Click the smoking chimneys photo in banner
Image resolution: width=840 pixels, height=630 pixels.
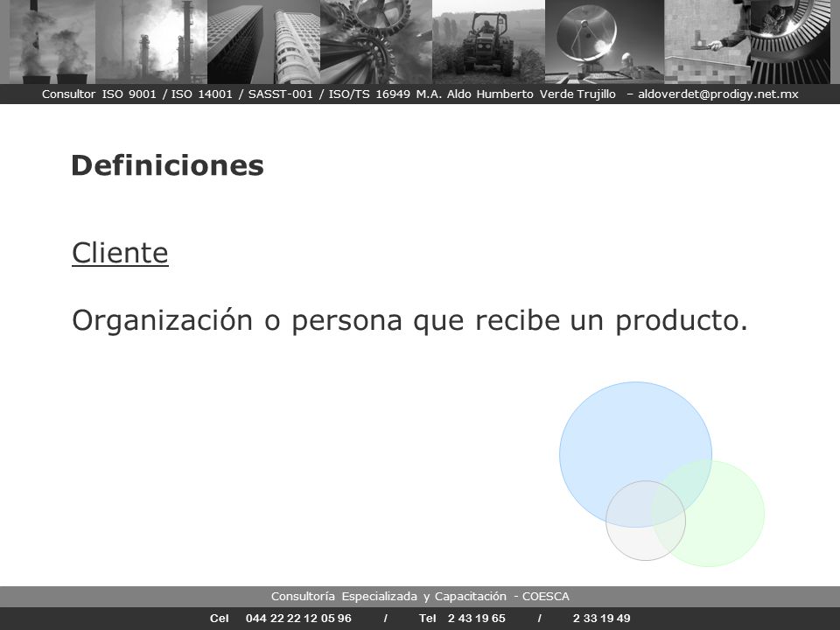pyautogui.click(x=52, y=42)
